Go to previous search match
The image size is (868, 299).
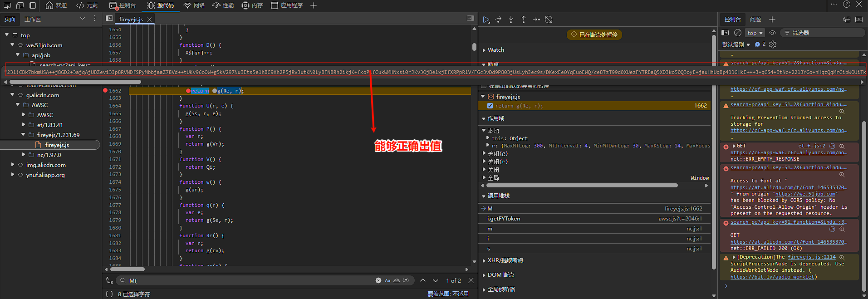(x=423, y=280)
